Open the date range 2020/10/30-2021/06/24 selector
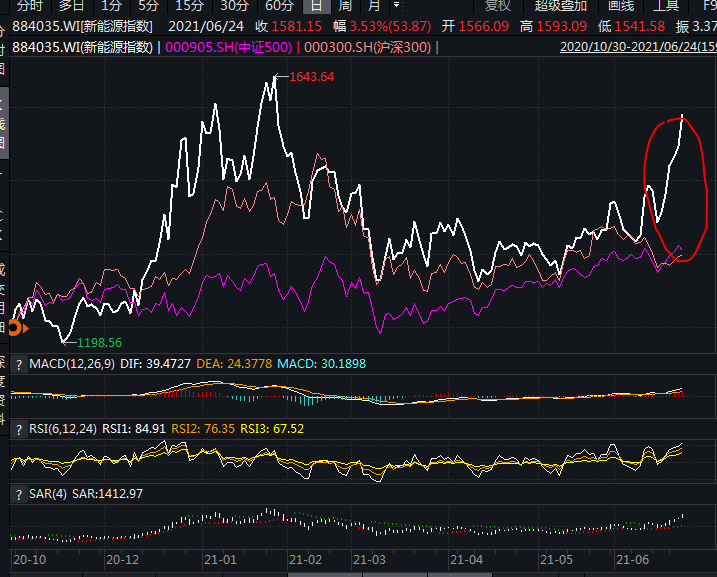 637,47
